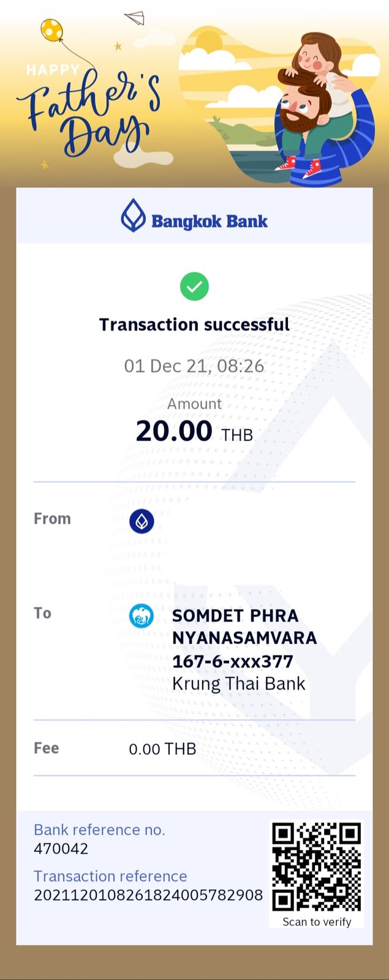This screenshot has height=980, width=389.
Task: Tap the green success checkmark icon
Action: pyautogui.click(x=194, y=286)
